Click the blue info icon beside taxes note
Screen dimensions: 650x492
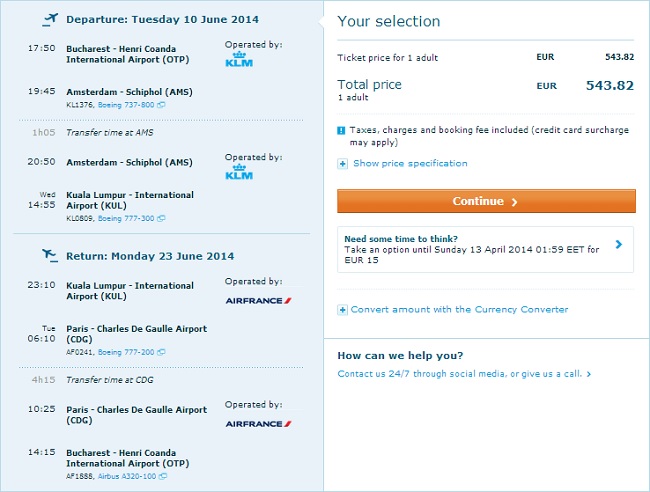click(342, 131)
